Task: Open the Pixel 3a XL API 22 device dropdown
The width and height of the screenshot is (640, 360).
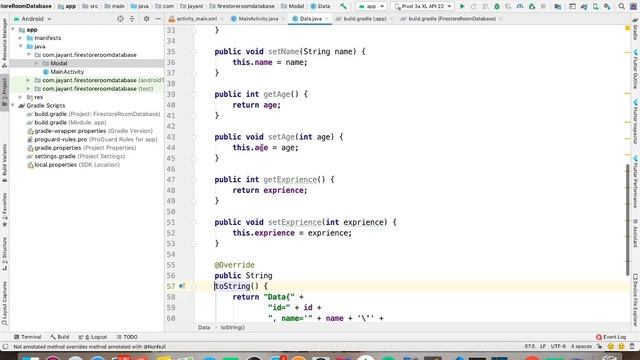Action: click(x=423, y=6)
